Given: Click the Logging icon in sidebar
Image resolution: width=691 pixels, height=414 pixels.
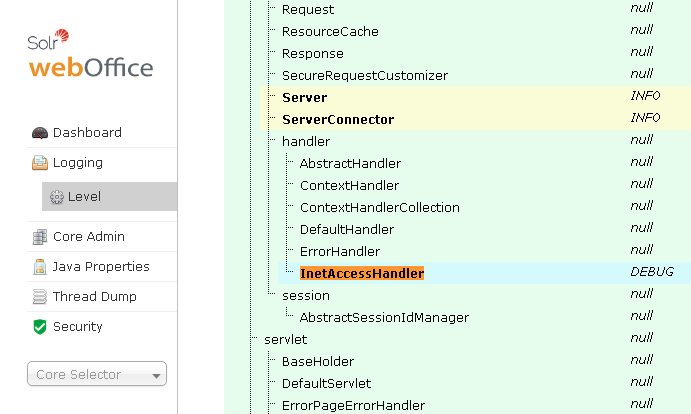Looking at the screenshot, I should coord(40,163).
